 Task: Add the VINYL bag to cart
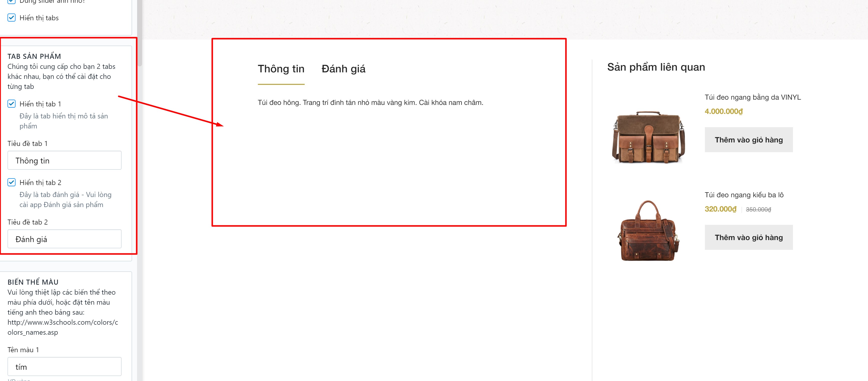pos(749,140)
